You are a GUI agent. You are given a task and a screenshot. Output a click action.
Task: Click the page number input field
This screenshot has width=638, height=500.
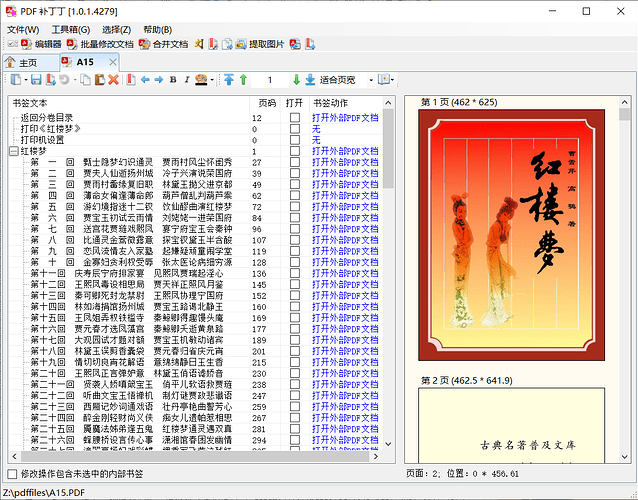(x=269, y=80)
